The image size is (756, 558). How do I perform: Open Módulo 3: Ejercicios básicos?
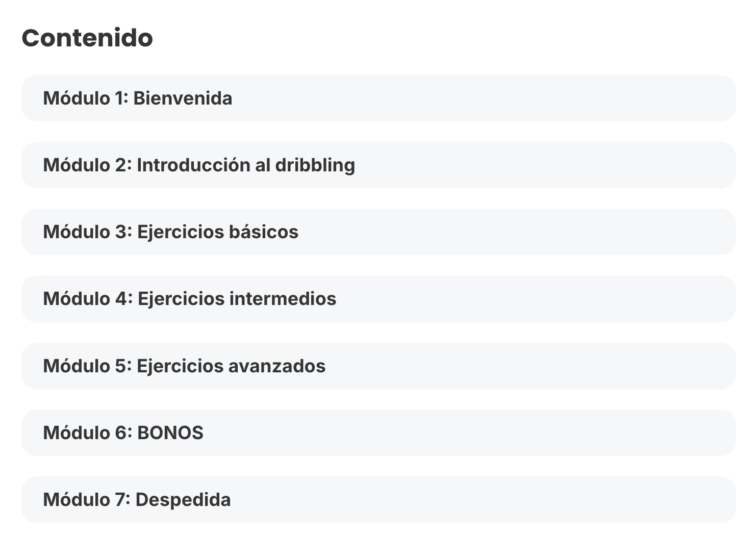click(378, 232)
